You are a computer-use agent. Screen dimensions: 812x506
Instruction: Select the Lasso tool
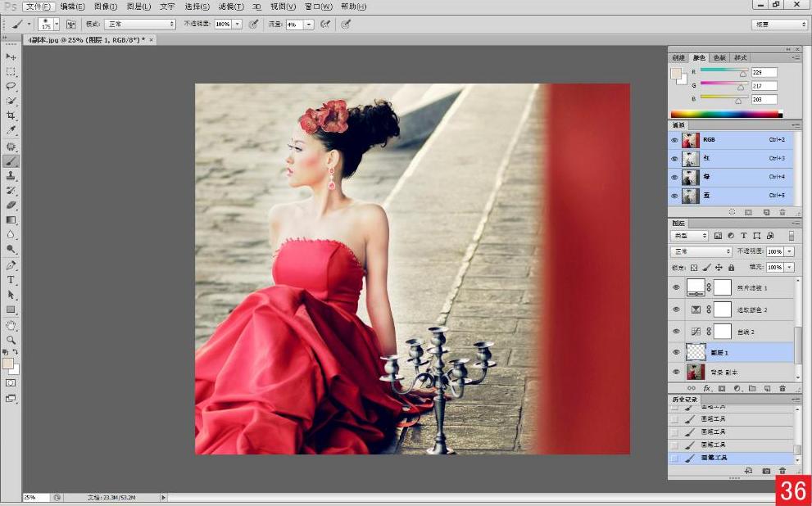click(11, 86)
